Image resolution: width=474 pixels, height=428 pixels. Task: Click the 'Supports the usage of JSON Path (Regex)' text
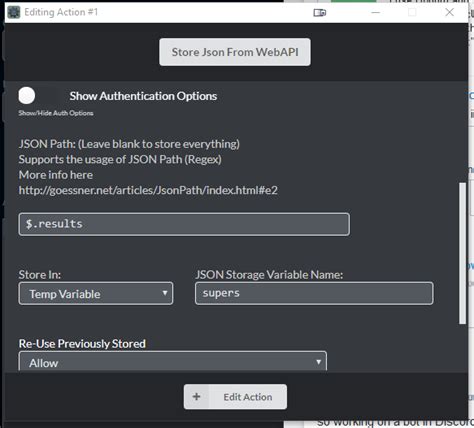[x=120, y=159]
